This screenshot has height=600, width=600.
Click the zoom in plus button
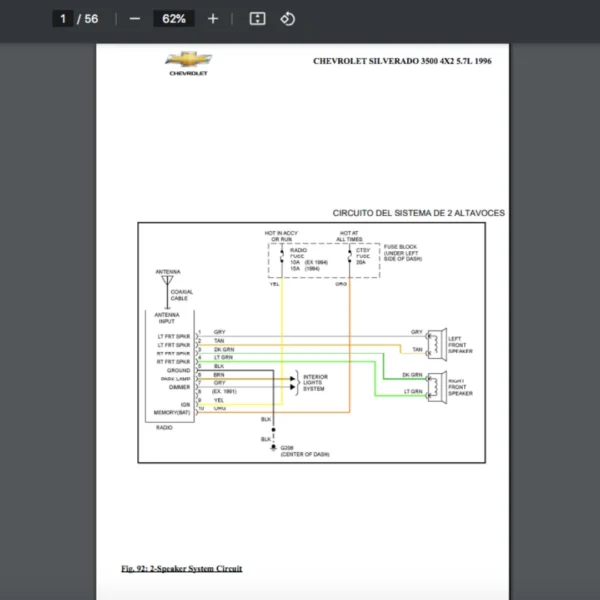coord(212,19)
